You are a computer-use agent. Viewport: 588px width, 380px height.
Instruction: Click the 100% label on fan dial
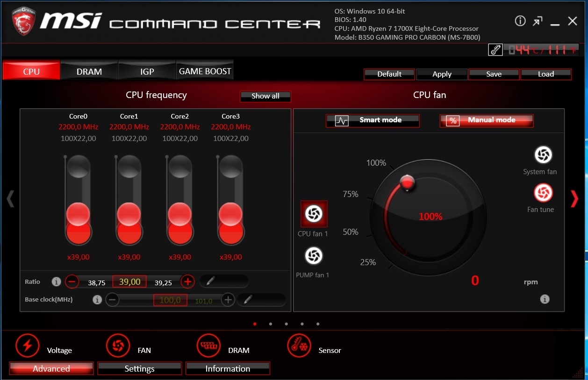376,163
